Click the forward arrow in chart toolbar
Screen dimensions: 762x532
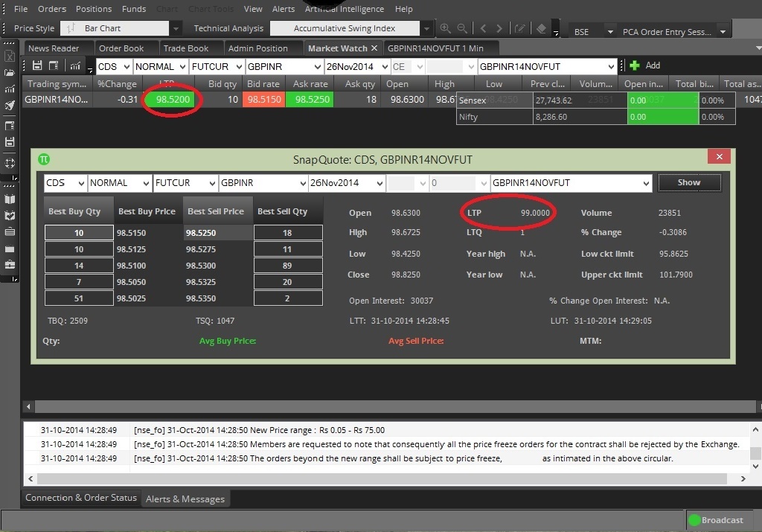pos(499,29)
